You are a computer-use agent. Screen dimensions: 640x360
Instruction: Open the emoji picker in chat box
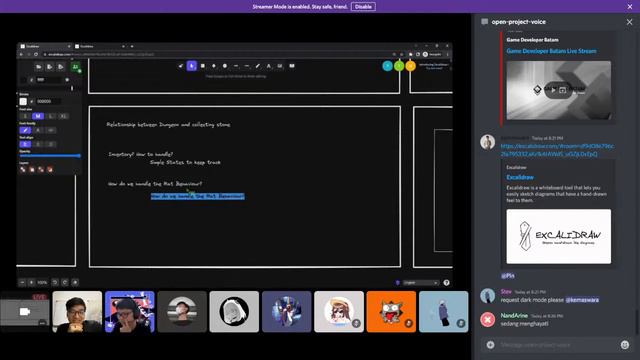(x=625, y=345)
